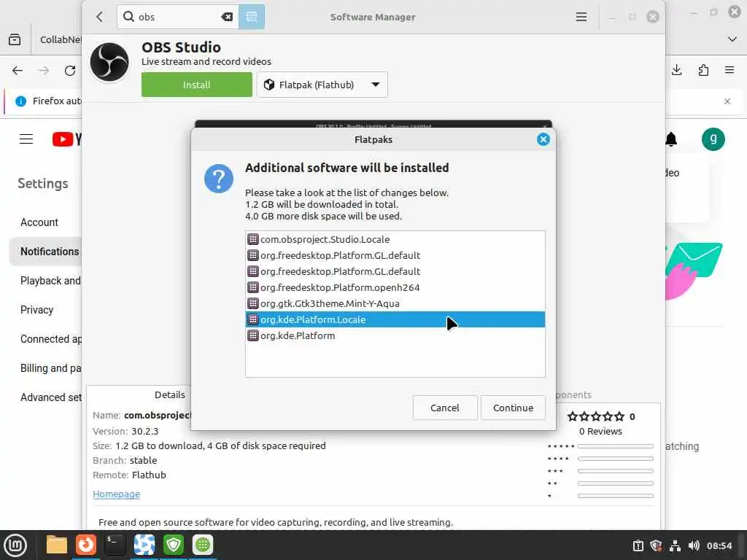This screenshot has height=560, width=747.
Task: Click the search field containing obs
Action: click(179, 17)
